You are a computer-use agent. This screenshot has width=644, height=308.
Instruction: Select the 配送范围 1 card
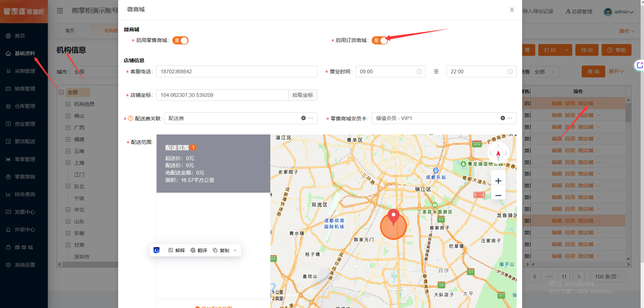213,163
